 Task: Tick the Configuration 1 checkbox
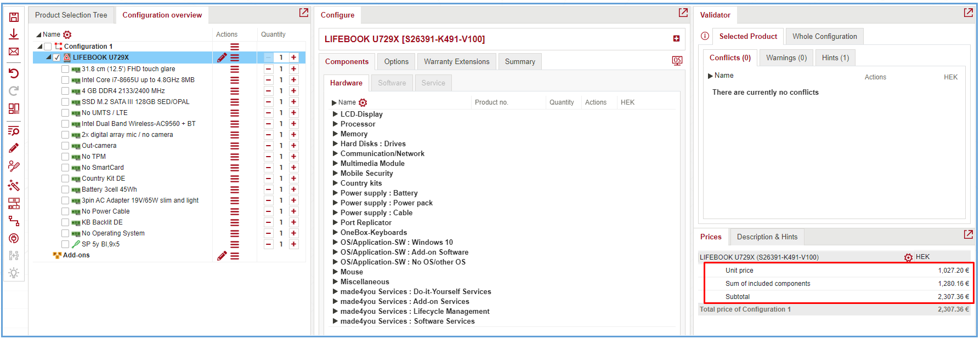click(48, 47)
